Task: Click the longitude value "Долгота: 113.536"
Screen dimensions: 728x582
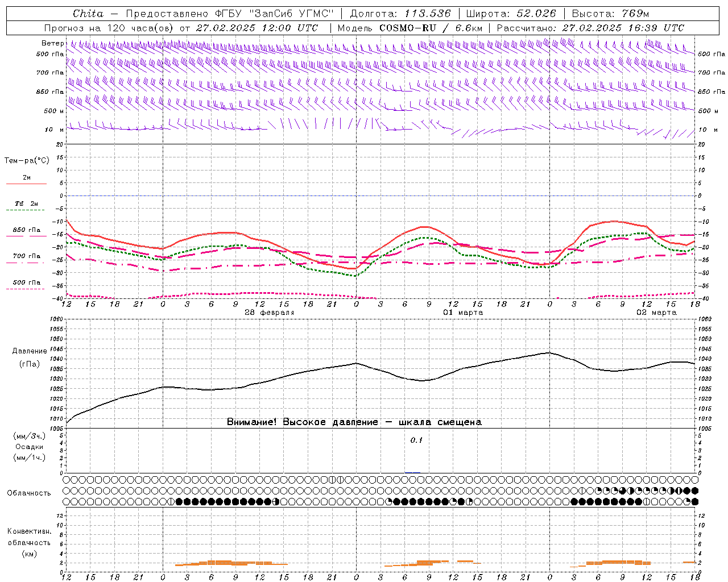Action: [400, 14]
